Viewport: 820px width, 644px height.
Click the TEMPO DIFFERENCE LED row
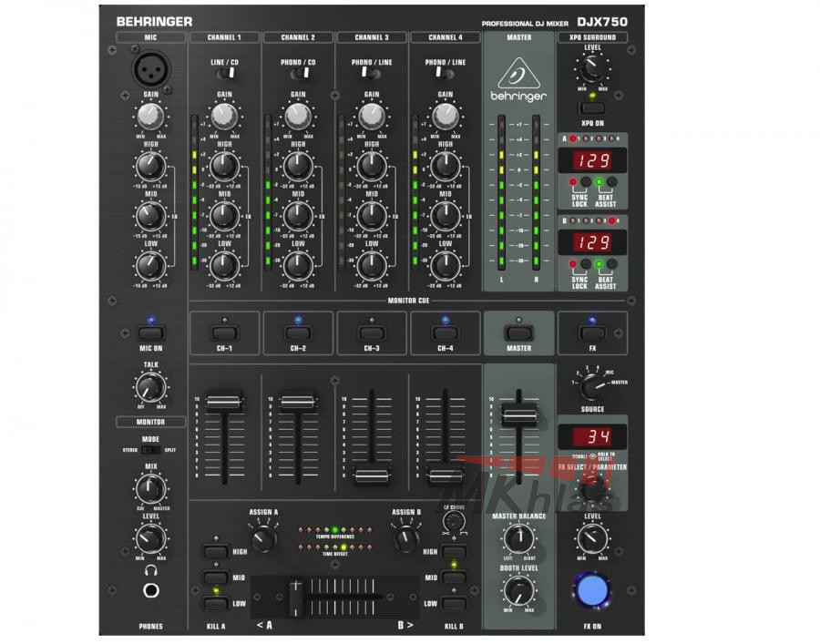335,530
